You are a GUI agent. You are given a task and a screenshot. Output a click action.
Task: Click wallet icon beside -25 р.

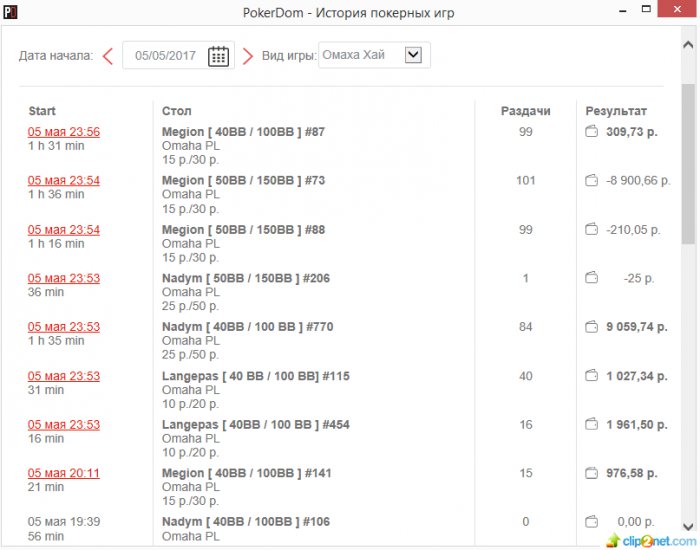point(592,278)
